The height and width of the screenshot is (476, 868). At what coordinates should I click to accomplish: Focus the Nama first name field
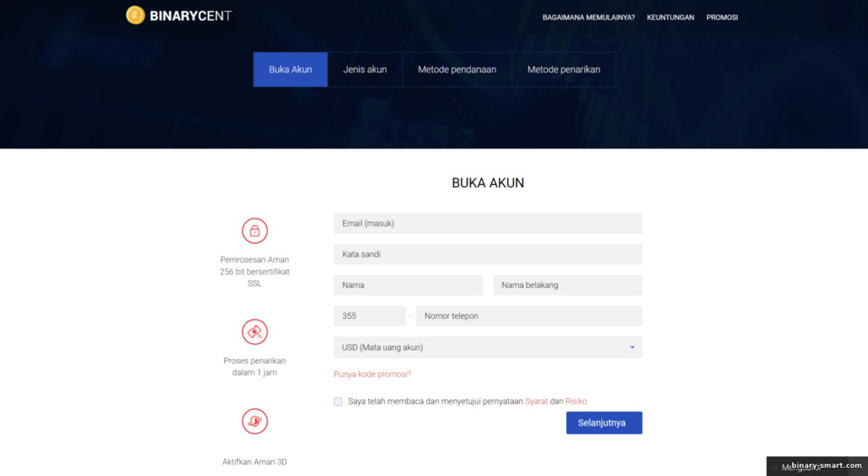tap(408, 285)
